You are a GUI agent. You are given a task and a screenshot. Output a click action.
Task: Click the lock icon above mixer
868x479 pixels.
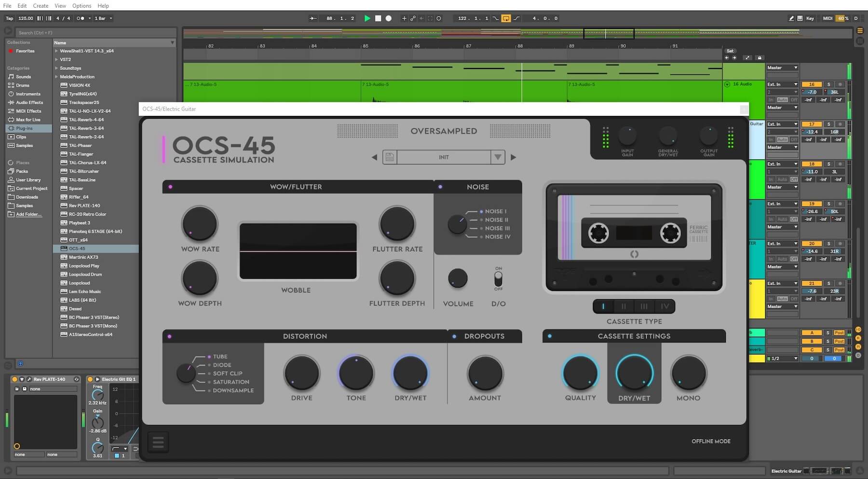[759, 58]
